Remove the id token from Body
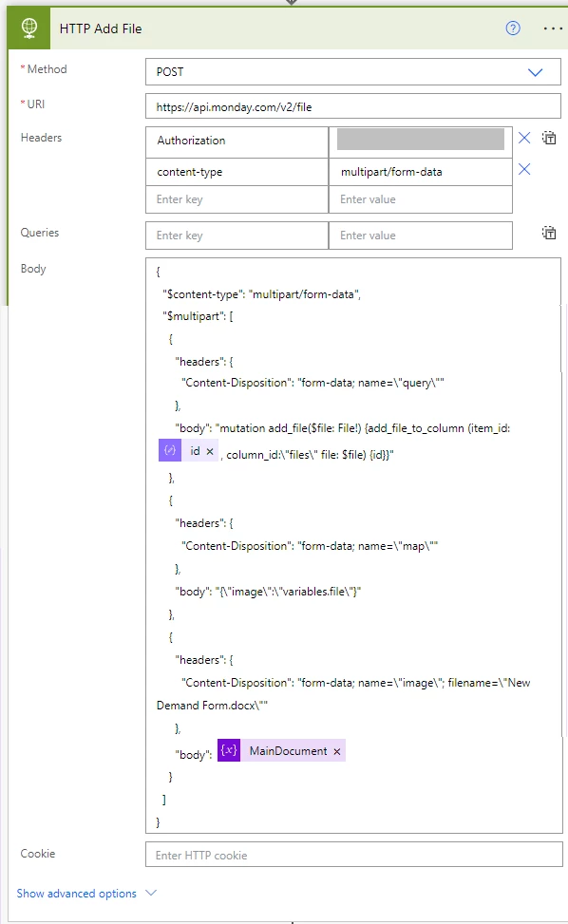 (210, 451)
